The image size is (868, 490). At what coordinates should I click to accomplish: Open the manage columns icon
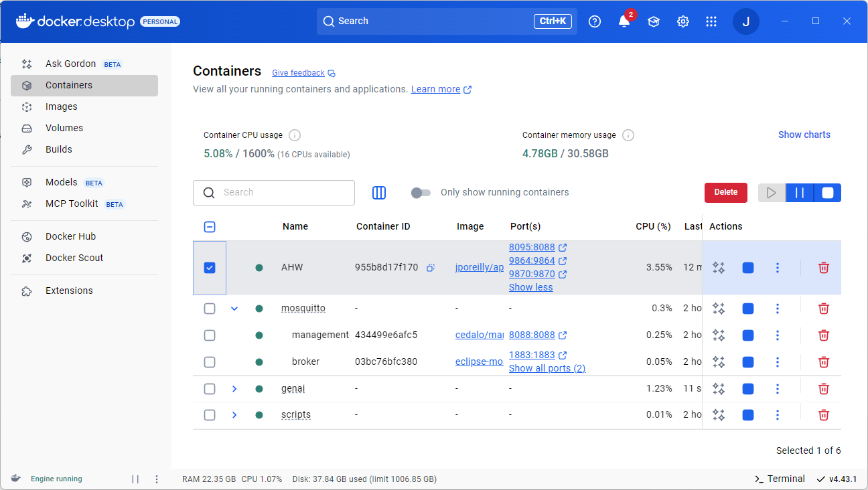click(x=379, y=193)
